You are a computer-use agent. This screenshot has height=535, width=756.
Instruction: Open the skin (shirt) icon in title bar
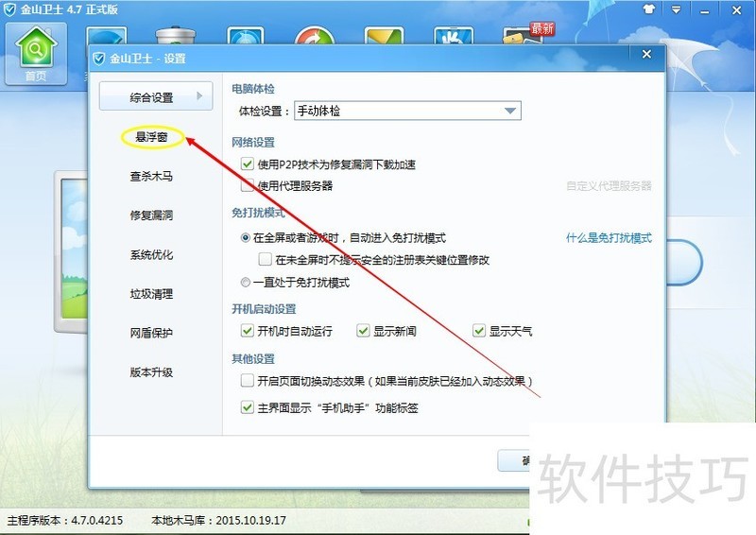(x=649, y=9)
